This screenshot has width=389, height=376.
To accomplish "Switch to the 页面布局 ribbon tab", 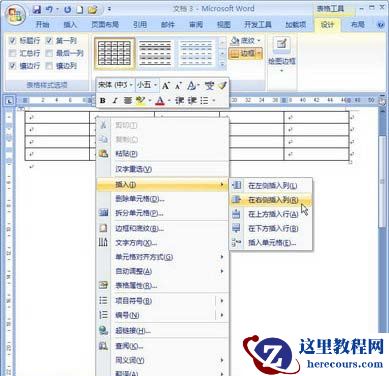I will click(105, 24).
